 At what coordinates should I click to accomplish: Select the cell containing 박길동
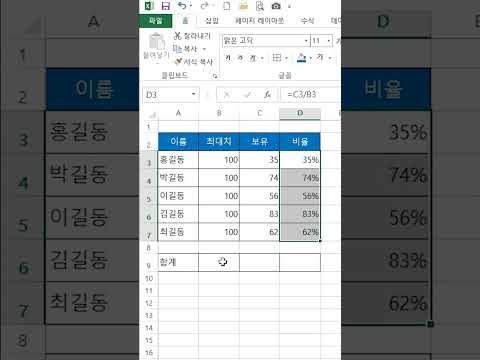click(178, 178)
